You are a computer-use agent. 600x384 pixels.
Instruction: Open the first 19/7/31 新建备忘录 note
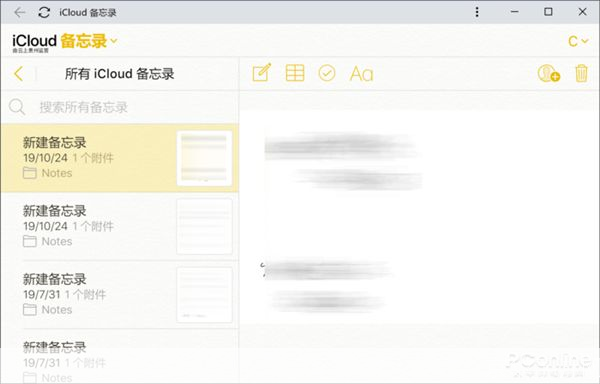tap(120, 295)
